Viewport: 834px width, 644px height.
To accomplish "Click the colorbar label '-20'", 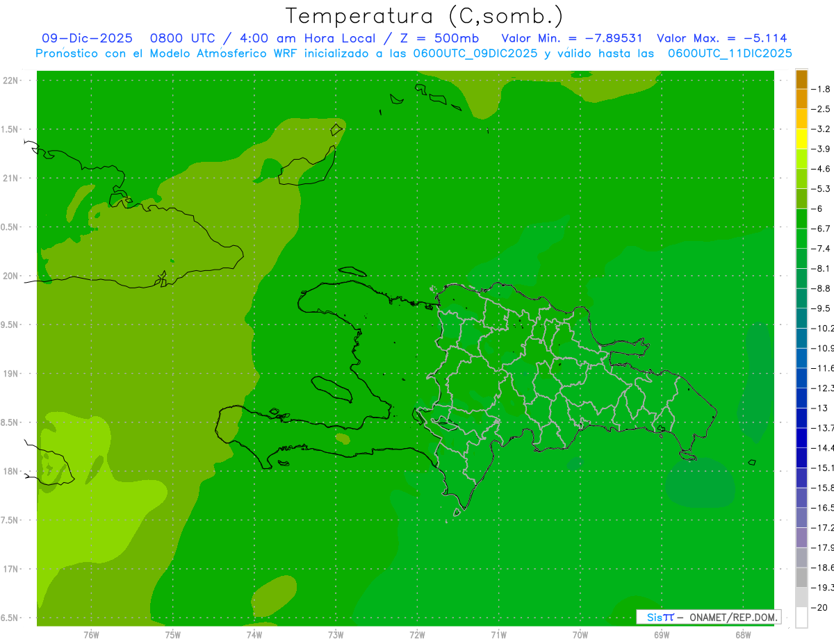I will point(819,607).
